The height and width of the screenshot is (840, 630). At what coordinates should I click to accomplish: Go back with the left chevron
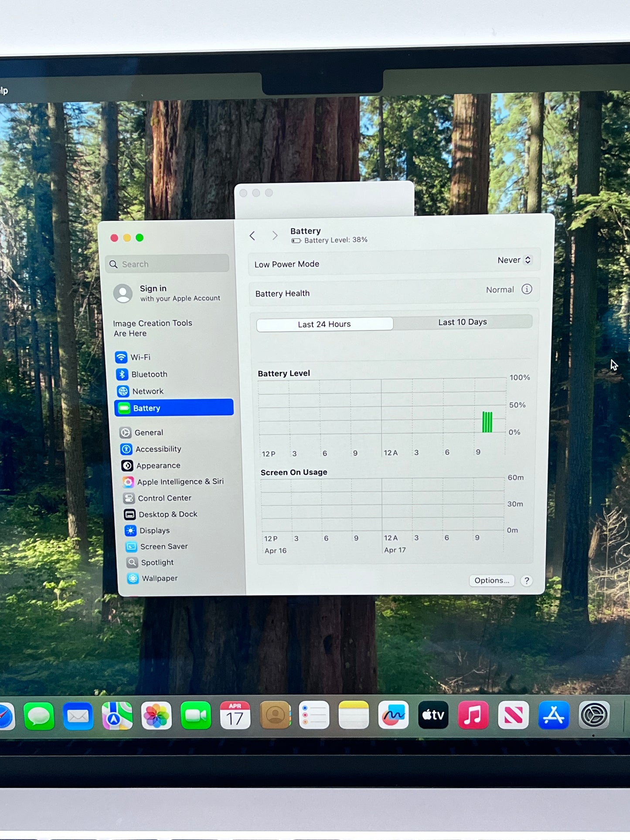click(x=252, y=236)
